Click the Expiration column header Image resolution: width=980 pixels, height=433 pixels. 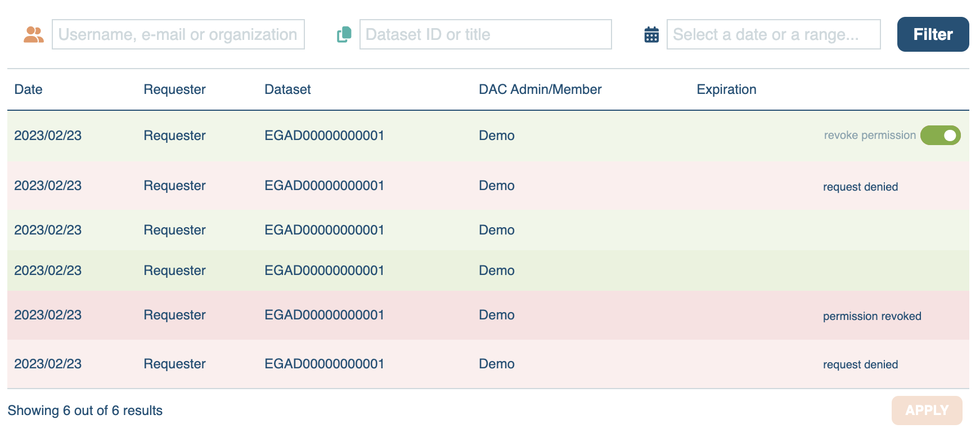(x=726, y=89)
